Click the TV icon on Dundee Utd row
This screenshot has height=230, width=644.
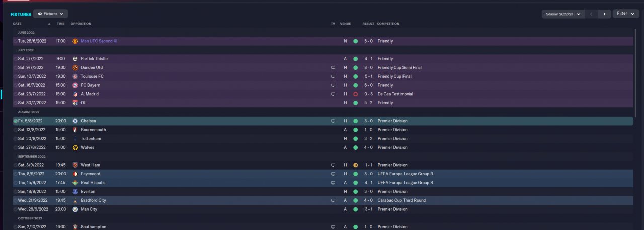point(333,68)
